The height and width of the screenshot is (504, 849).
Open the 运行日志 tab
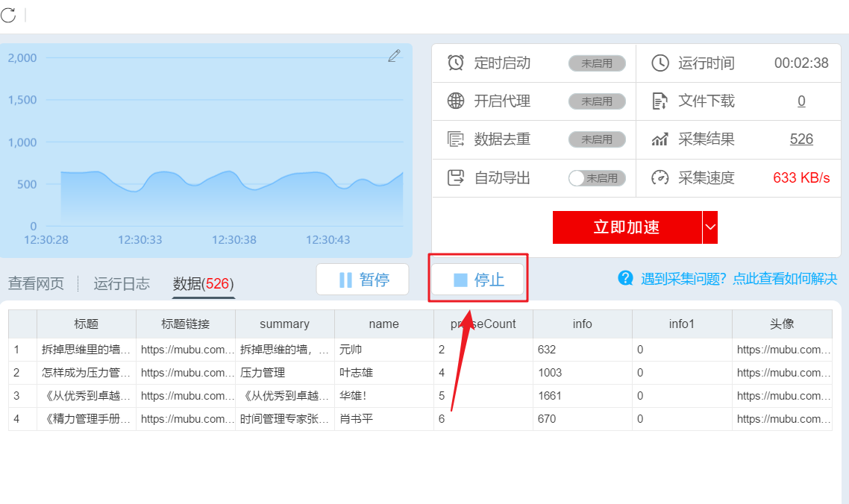(x=122, y=283)
